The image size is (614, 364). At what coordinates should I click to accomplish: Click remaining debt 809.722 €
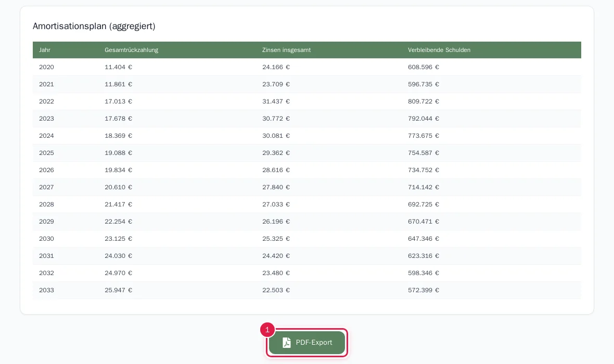pos(424,101)
